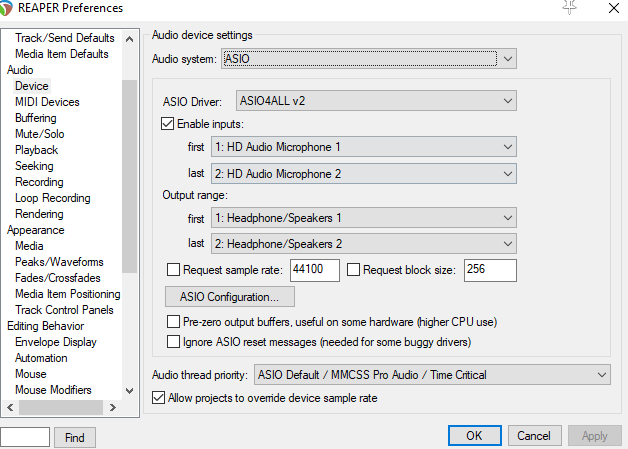Open Automation preferences
The image size is (628, 449).
point(41,358)
